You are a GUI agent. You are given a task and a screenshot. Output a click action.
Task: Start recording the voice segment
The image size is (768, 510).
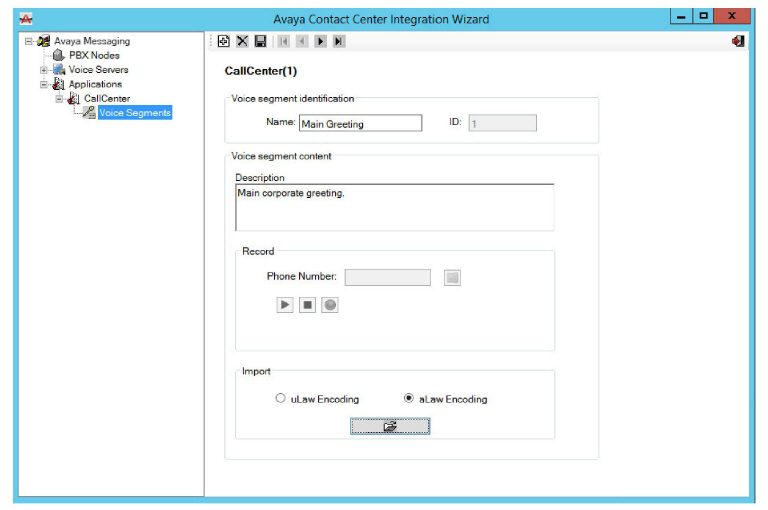click(330, 305)
